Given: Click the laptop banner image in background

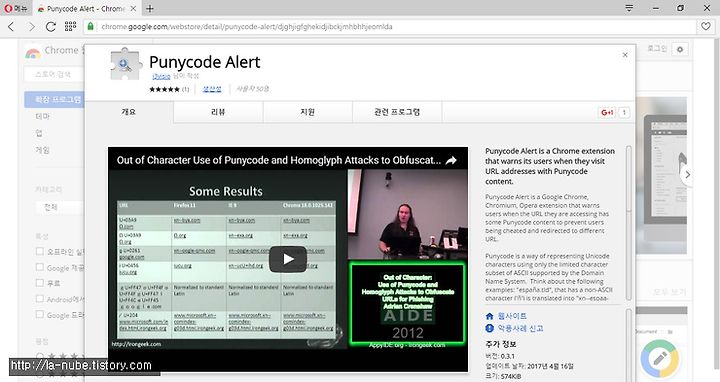Looking at the screenshot, I should [662, 175].
